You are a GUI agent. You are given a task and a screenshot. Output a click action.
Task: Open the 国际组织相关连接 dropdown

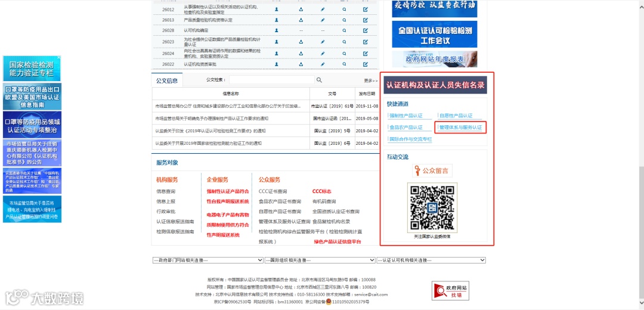pyautogui.click(x=320, y=260)
